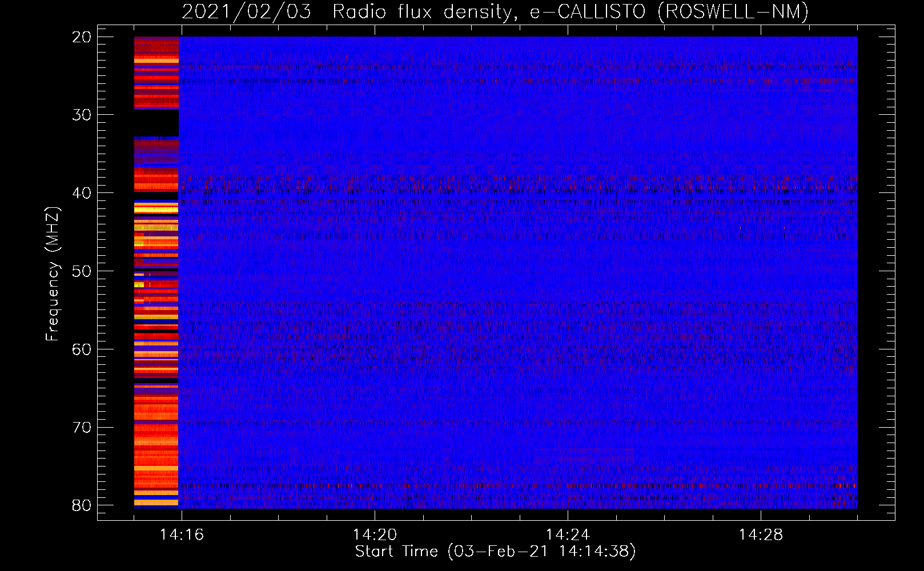
Task: Click the frequency tick label '70'
Action: pyautogui.click(x=82, y=427)
